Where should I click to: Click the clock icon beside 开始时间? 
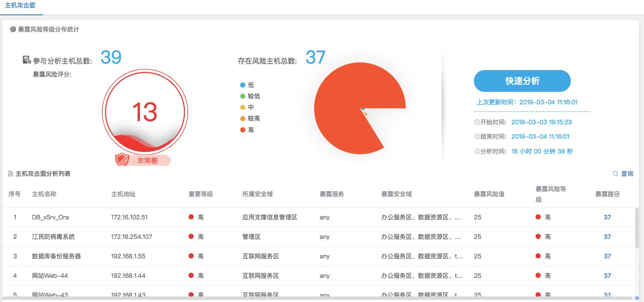tap(477, 122)
